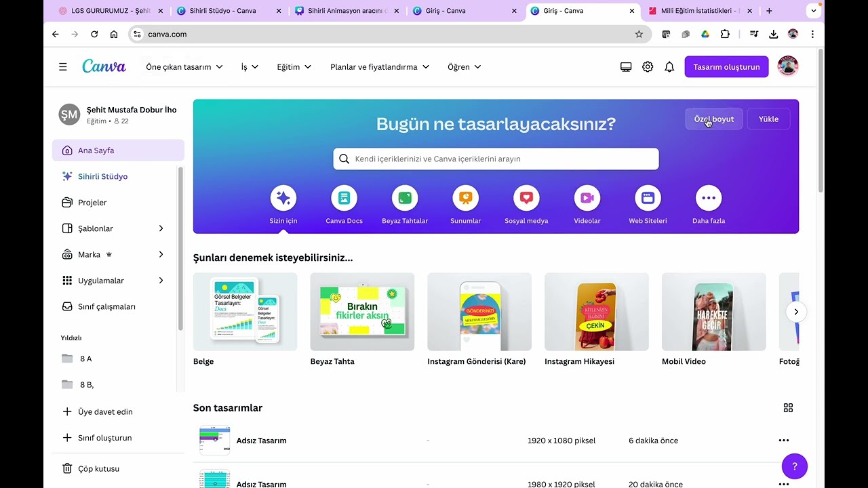The height and width of the screenshot is (488, 868).
Task: Click the Canva content search field
Action: [496, 159]
